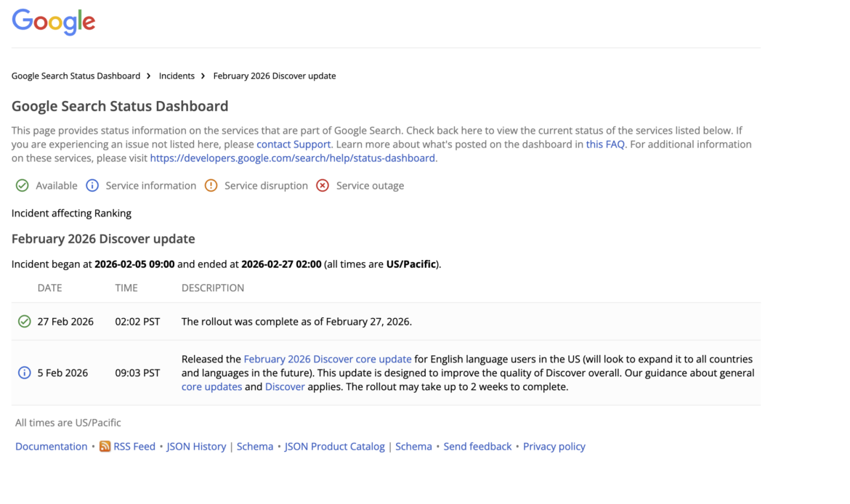This screenshot has height=504, width=850.
Task: Click the green Available status icon in legend
Action: pyautogui.click(x=23, y=186)
